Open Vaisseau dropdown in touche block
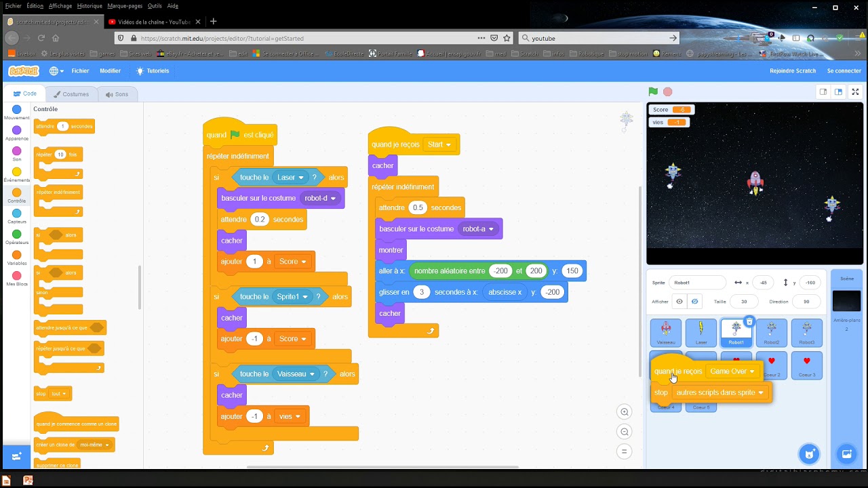Viewport: 868px width, 488px height. tap(296, 373)
